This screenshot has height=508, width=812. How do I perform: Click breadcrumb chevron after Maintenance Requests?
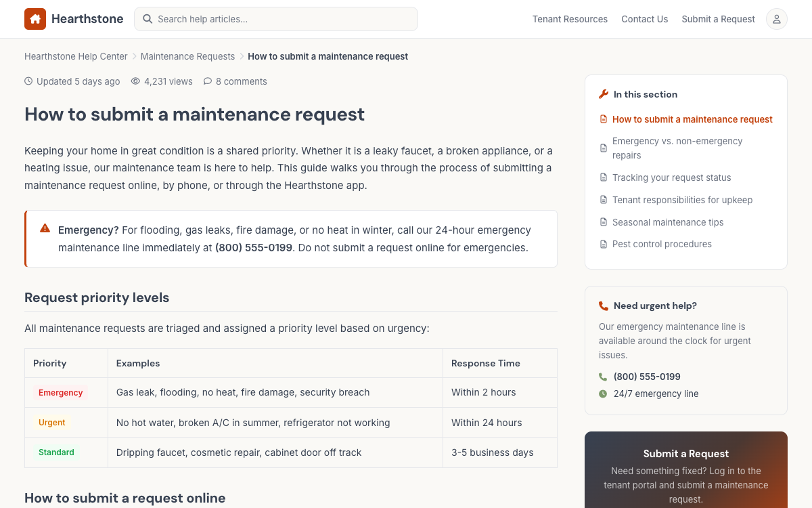pos(242,56)
